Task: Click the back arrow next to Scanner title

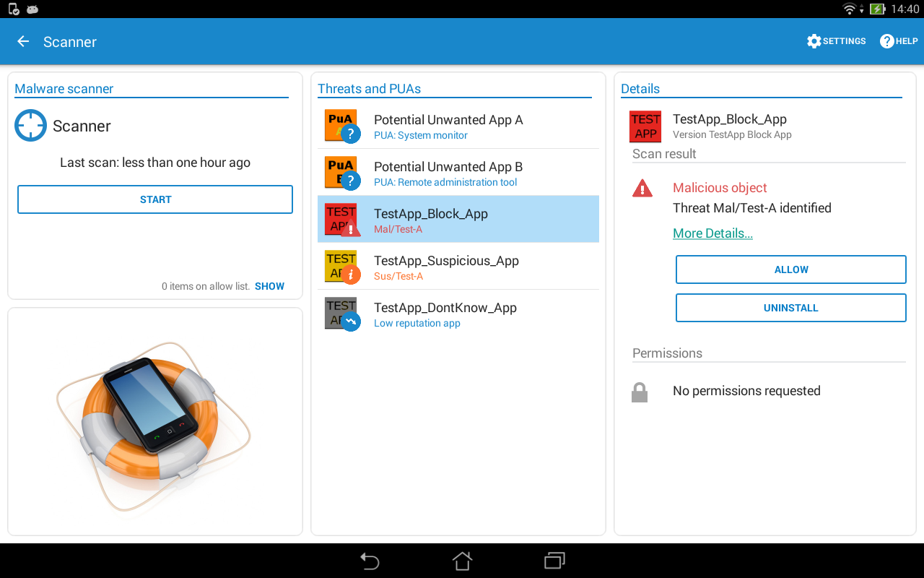Action: click(x=22, y=41)
